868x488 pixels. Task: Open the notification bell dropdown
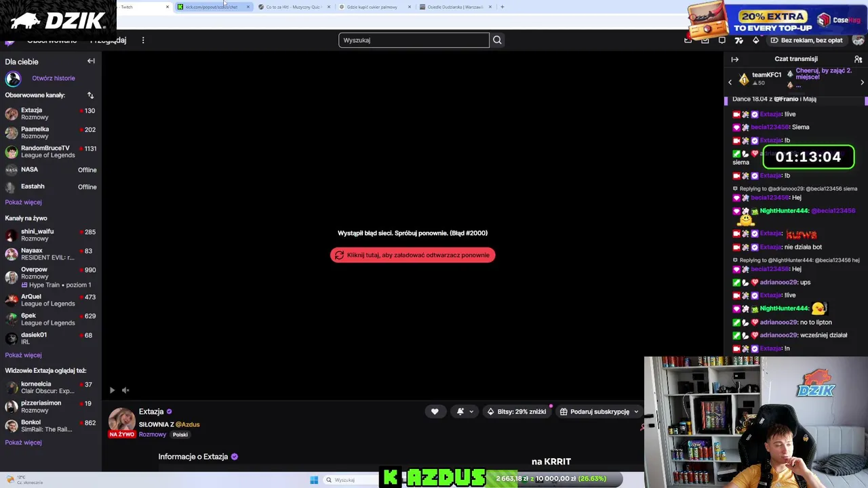pos(465,411)
